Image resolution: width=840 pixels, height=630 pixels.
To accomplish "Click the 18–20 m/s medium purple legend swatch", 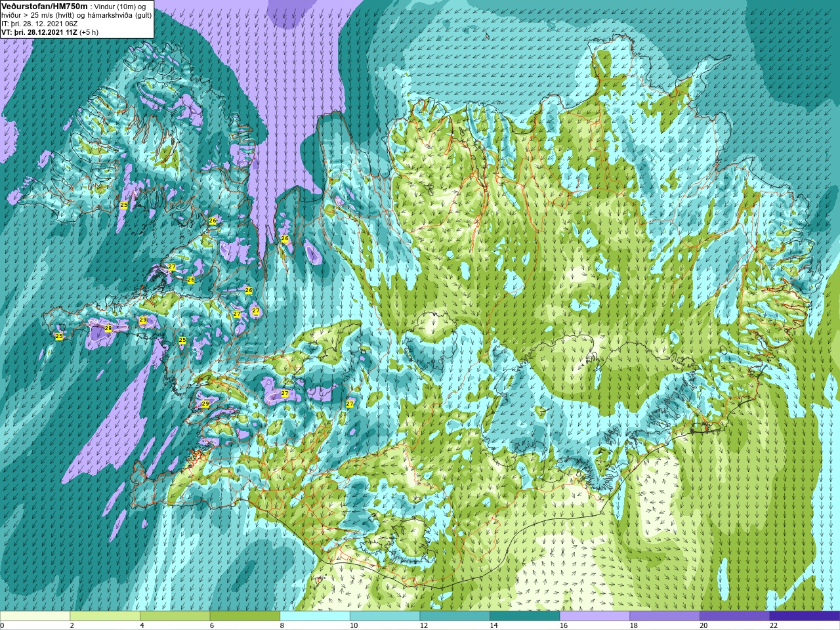I will click(665, 616).
